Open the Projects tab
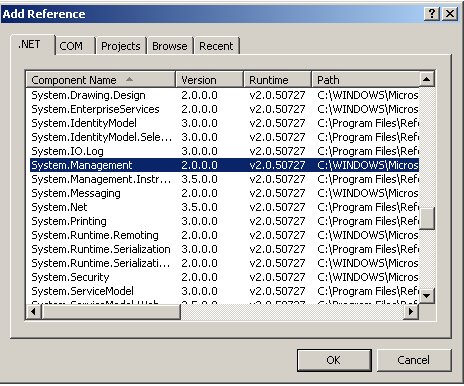Image resolution: width=464 pixels, height=386 pixels. click(x=121, y=46)
